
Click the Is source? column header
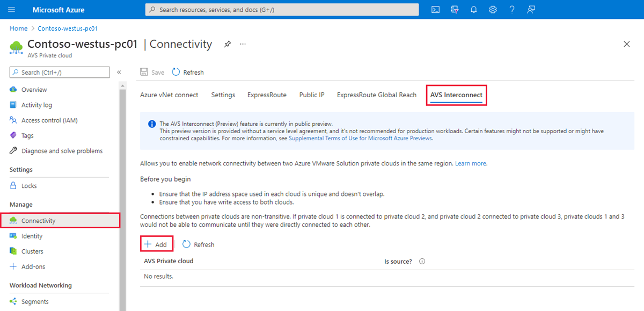click(398, 262)
